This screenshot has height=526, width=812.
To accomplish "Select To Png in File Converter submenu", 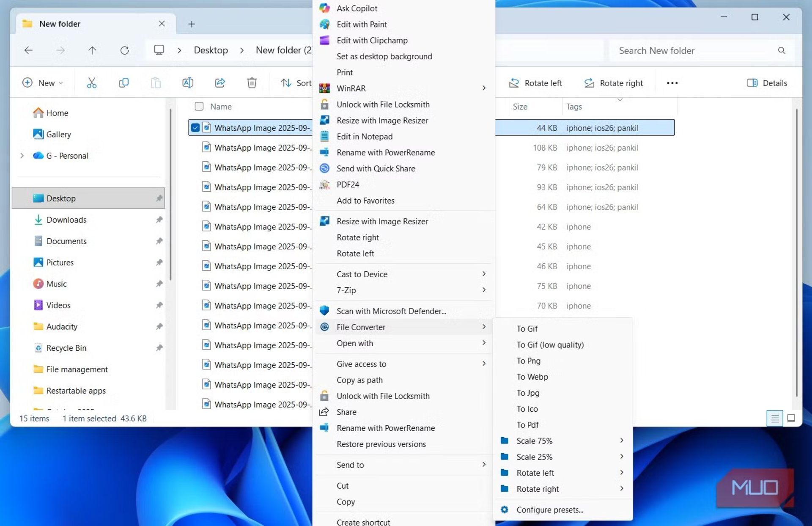I will click(529, 361).
